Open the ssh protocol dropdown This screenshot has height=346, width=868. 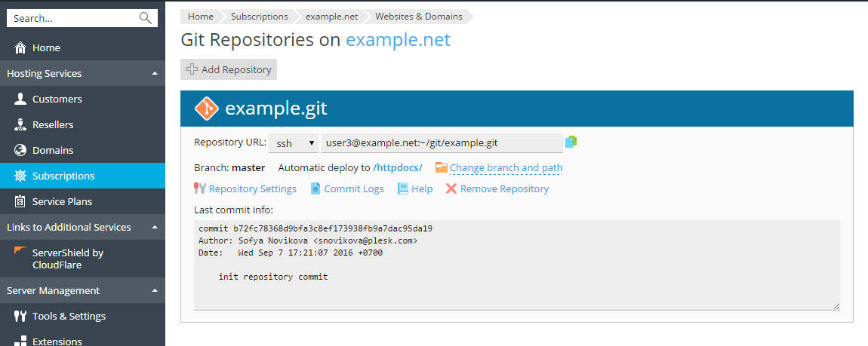coord(294,142)
